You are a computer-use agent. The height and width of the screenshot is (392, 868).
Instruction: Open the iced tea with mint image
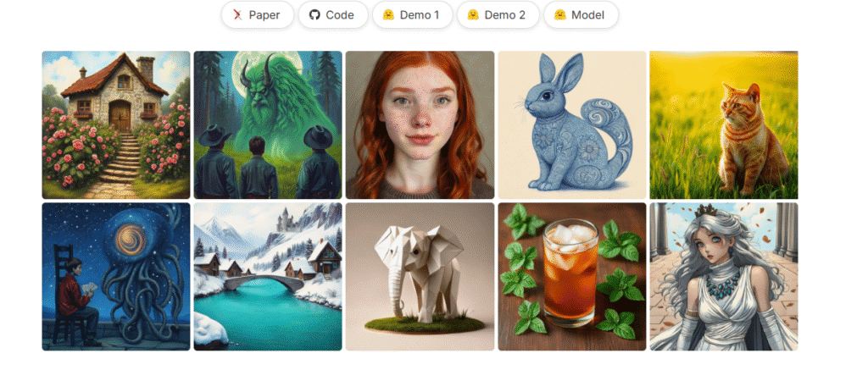(572, 277)
